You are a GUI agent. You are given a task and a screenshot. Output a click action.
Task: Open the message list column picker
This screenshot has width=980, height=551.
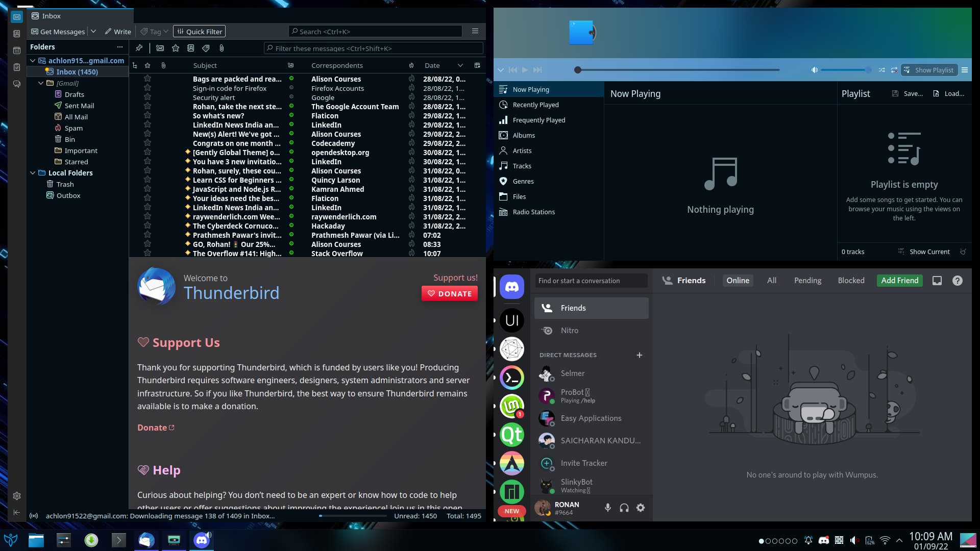[477, 65]
